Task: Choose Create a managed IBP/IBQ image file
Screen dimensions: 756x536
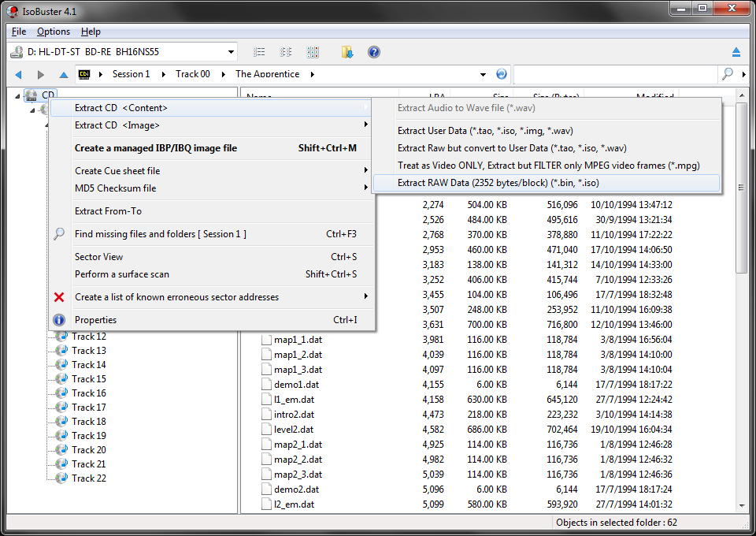Action: point(212,148)
